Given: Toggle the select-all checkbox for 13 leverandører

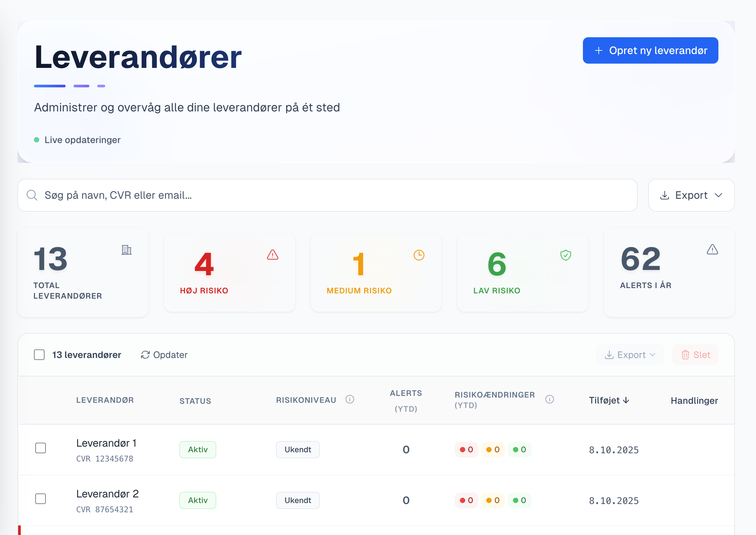Looking at the screenshot, I should coord(39,355).
